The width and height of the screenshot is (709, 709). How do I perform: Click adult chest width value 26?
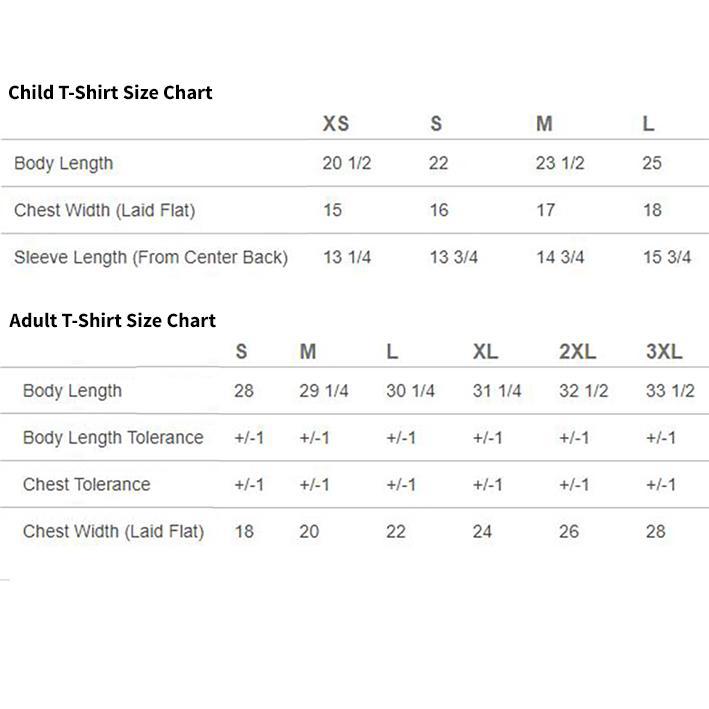point(569,532)
